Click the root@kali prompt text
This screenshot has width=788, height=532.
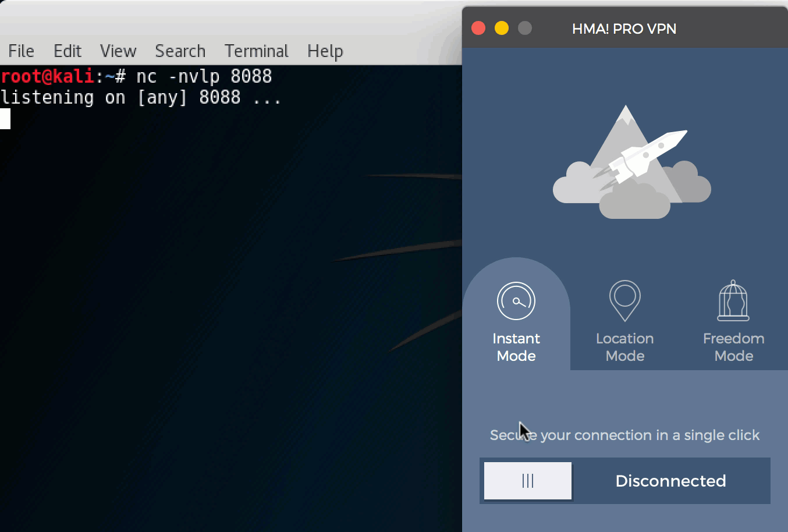point(47,76)
